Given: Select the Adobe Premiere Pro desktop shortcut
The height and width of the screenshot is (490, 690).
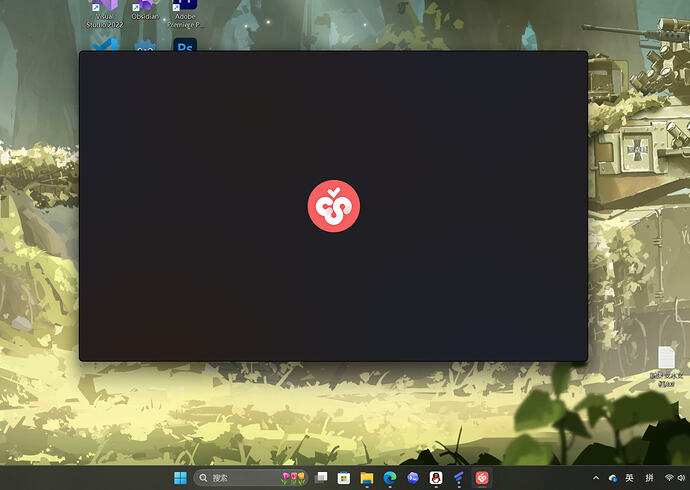Looking at the screenshot, I should 185,14.
